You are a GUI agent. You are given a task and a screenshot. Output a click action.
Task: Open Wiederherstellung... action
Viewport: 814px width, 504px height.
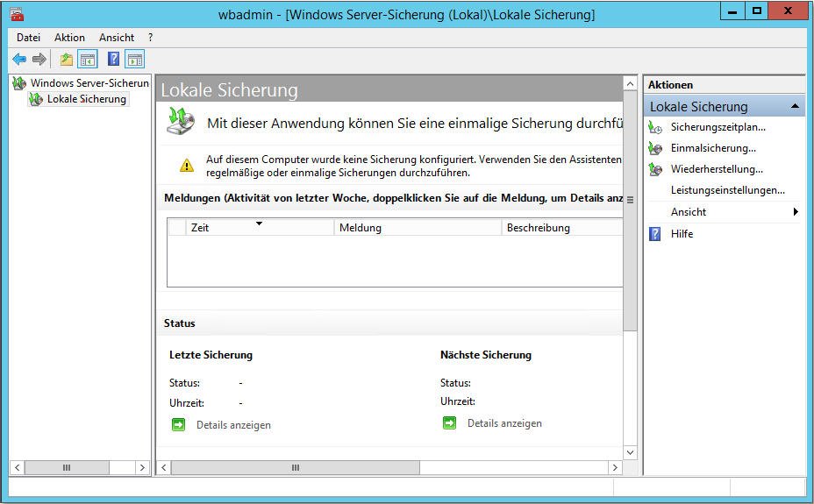point(717,169)
